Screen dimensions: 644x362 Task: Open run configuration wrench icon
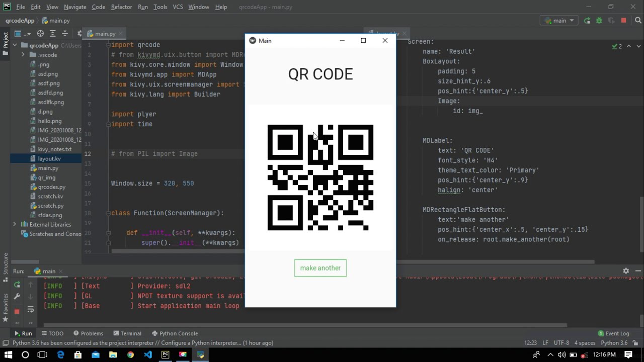point(17,297)
